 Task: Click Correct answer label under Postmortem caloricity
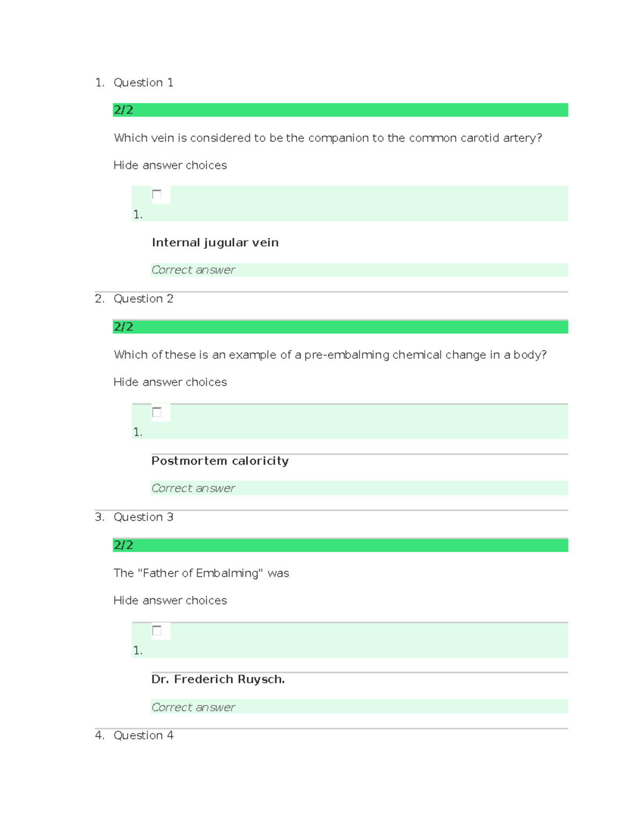[193, 488]
